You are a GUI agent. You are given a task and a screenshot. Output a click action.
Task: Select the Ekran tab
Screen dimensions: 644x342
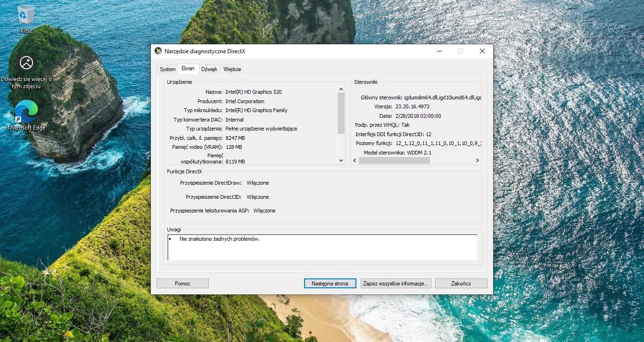tap(188, 69)
